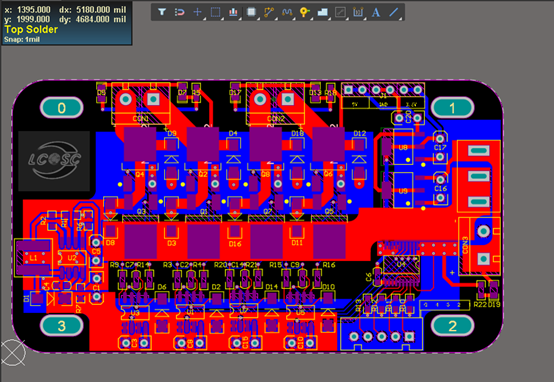Expand the dropdown corner of the Via tool
554x382 pixels.
[310, 18]
